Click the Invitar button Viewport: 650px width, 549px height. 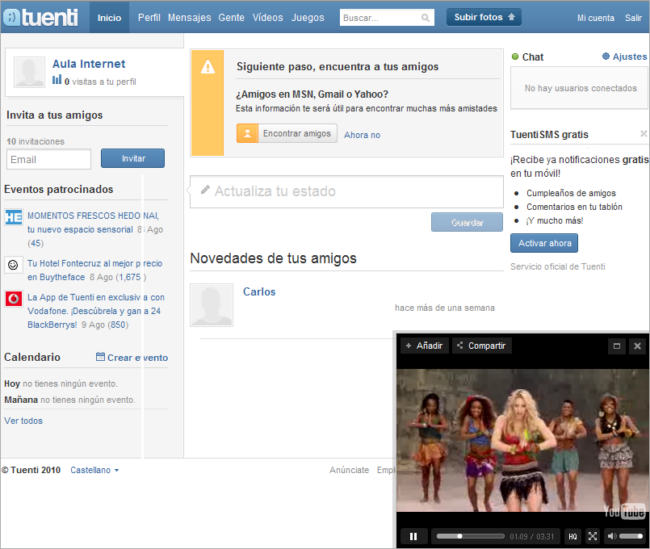coord(133,158)
